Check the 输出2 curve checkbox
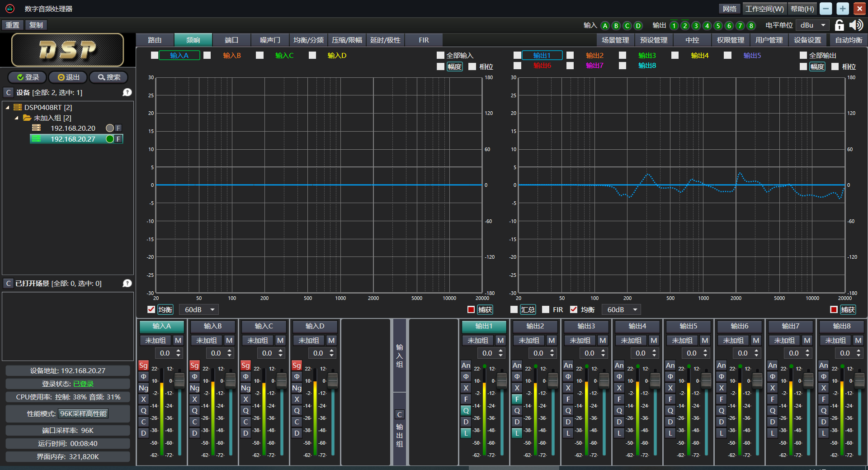Viewport: 868px width, 470px height. click(x=570, y=55)
